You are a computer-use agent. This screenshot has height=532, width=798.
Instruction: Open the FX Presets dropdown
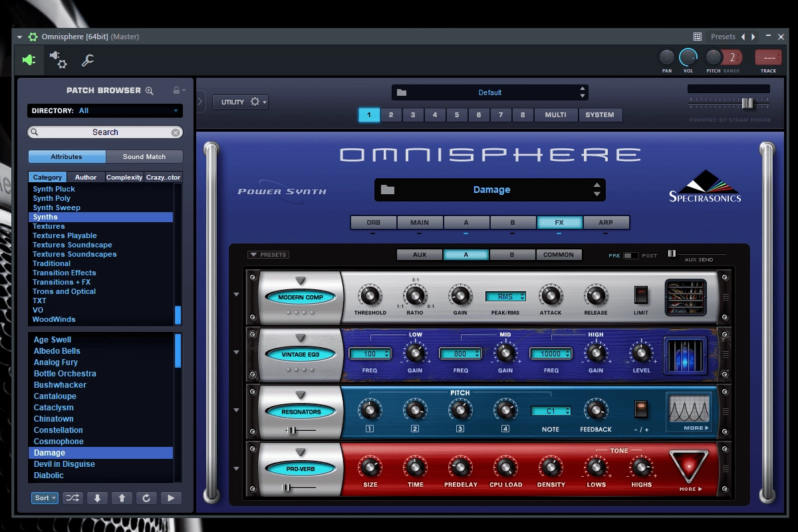(267, 255)
